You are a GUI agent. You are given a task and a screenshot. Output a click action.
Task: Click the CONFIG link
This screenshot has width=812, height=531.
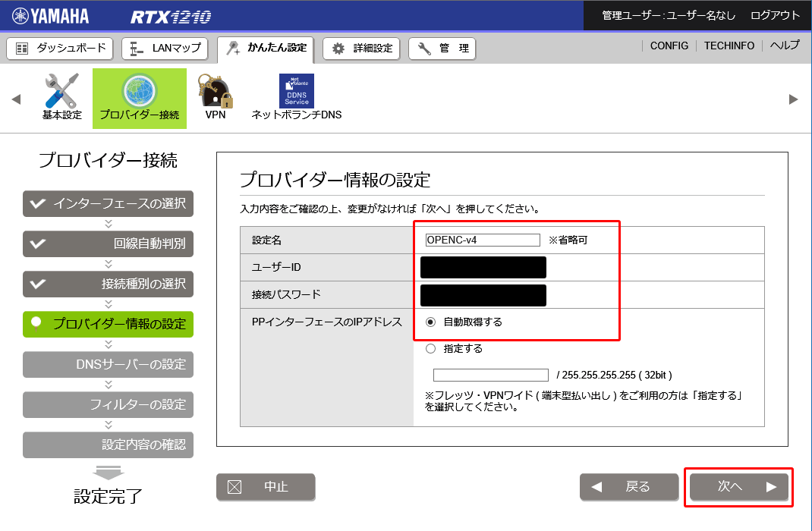pos(669,46)
